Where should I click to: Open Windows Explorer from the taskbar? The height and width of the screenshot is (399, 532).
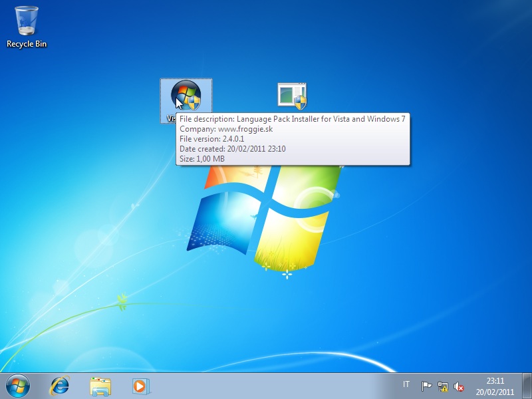tap(100, 386)
